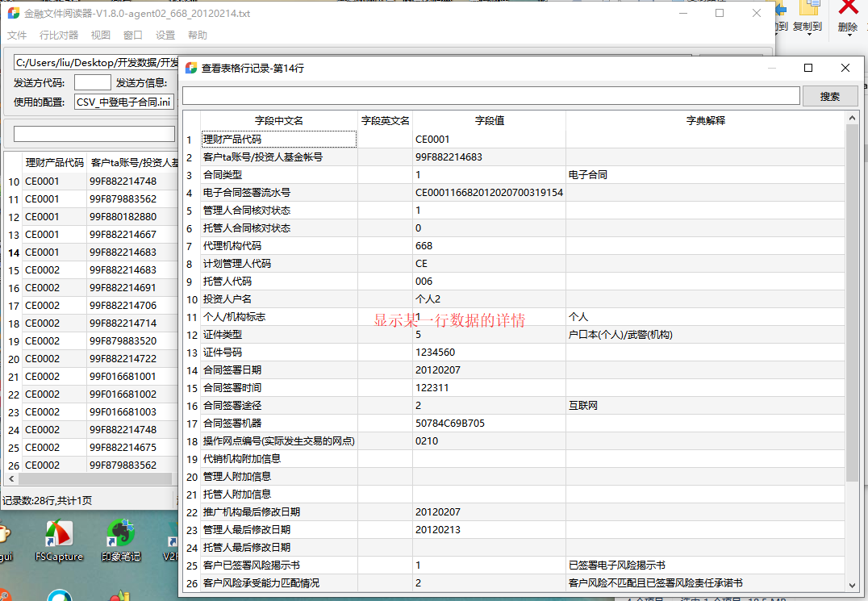Open the 视图 menu
This screenshot has height=601, width=868.
(101, 35)
